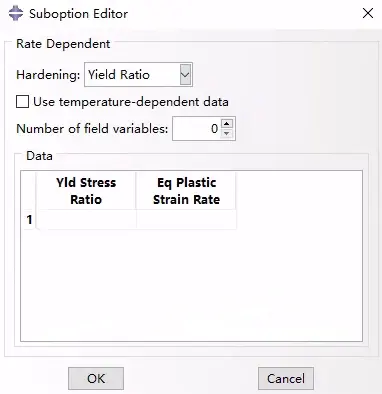The height and width of the screenshot is (394, 382).
Task: Select row 1 header in data table
Action: pos(29,219)
